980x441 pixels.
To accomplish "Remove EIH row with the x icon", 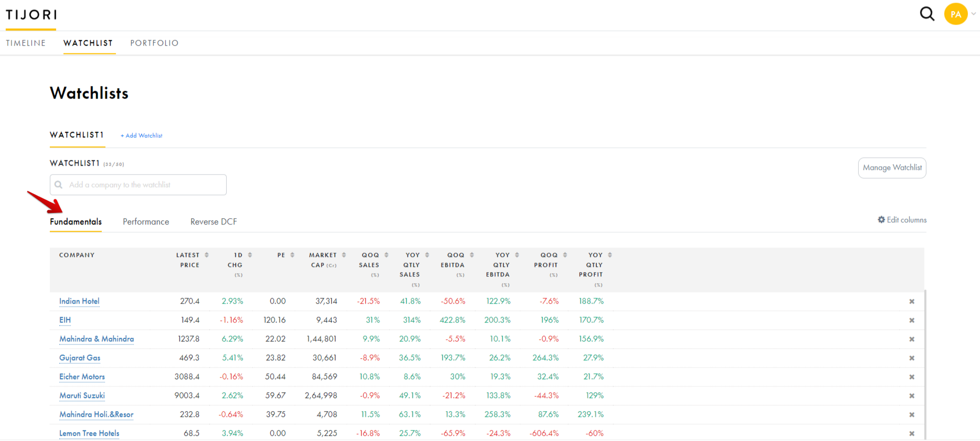I will tap(912, 320).
